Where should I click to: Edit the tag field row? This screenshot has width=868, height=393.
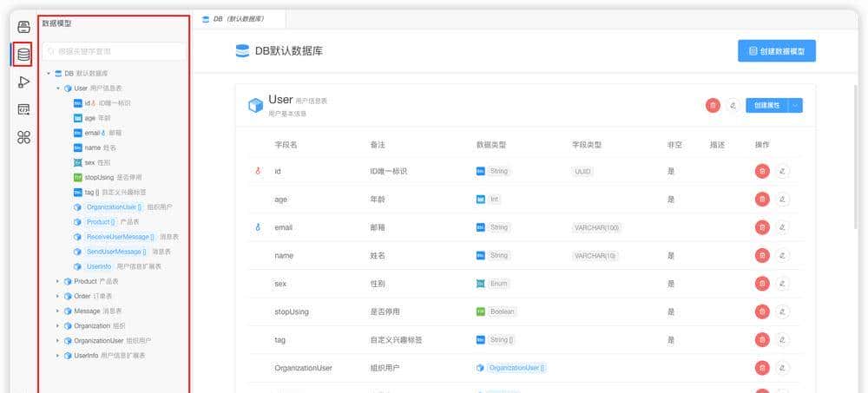pos(782,339)
